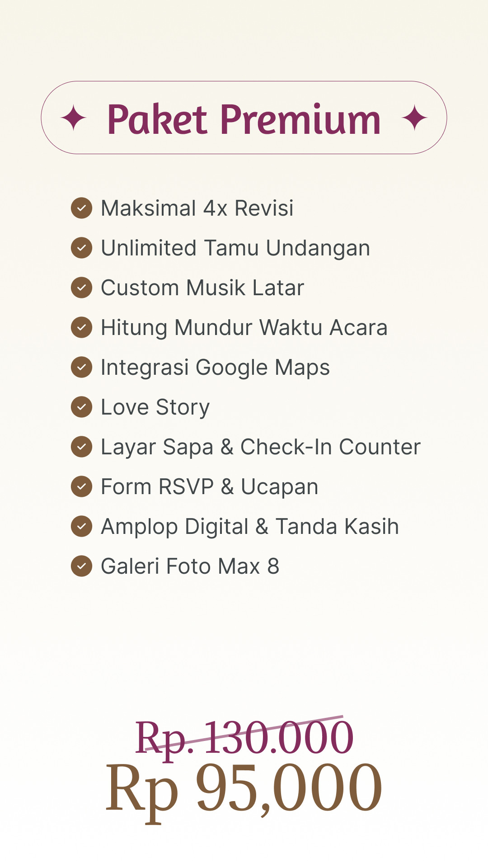Click the checkmark icon beside Maksimal 4x Revisi

coord(82,208)
